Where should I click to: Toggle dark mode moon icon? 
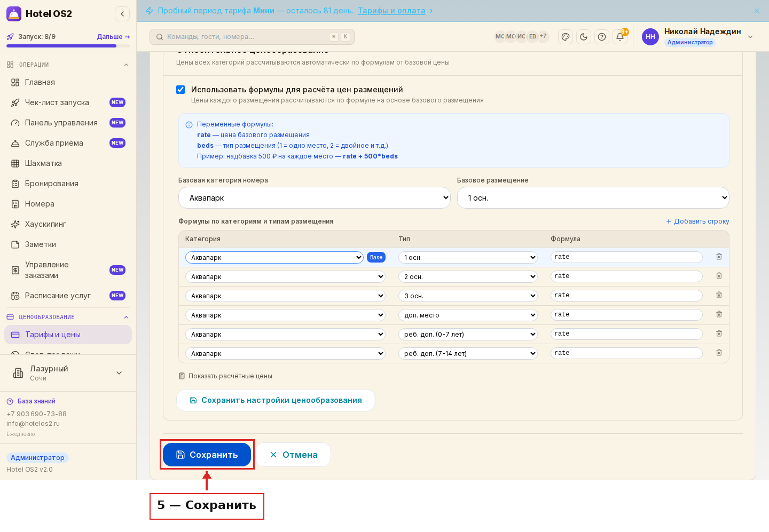[584, 37]
